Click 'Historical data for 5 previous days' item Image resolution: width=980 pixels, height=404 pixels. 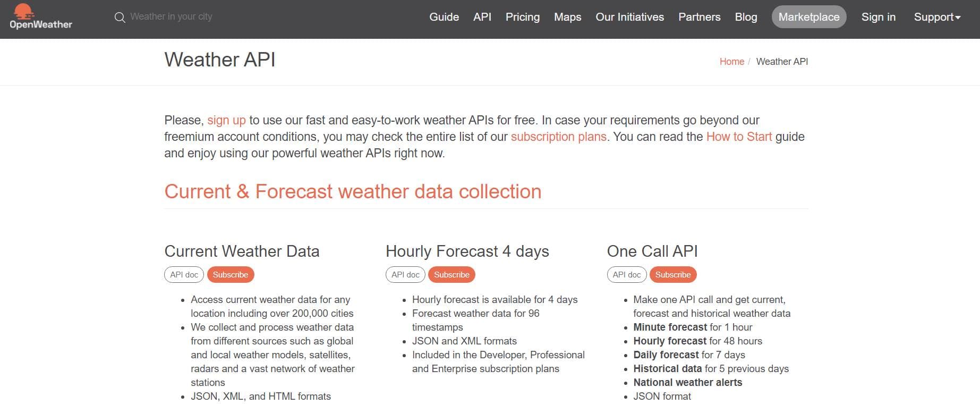pyautogui.click(x=711, y=368)
